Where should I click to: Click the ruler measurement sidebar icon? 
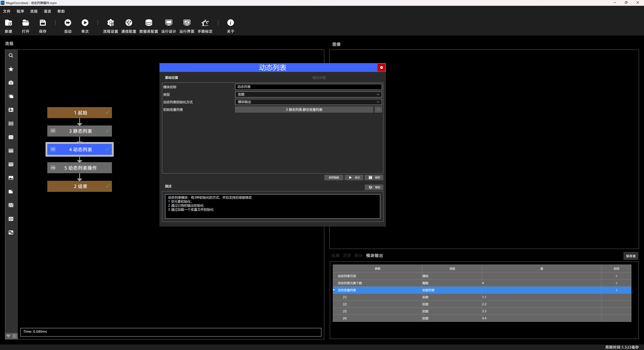point(11,151)
